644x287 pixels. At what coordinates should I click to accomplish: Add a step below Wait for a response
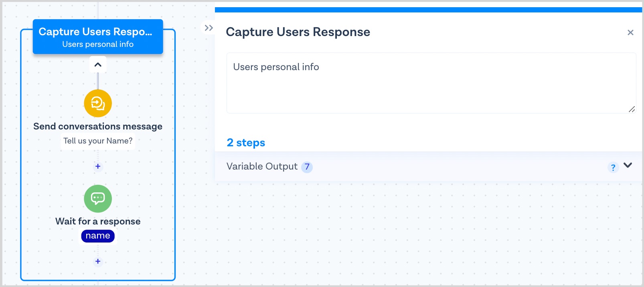click(98, 261)
